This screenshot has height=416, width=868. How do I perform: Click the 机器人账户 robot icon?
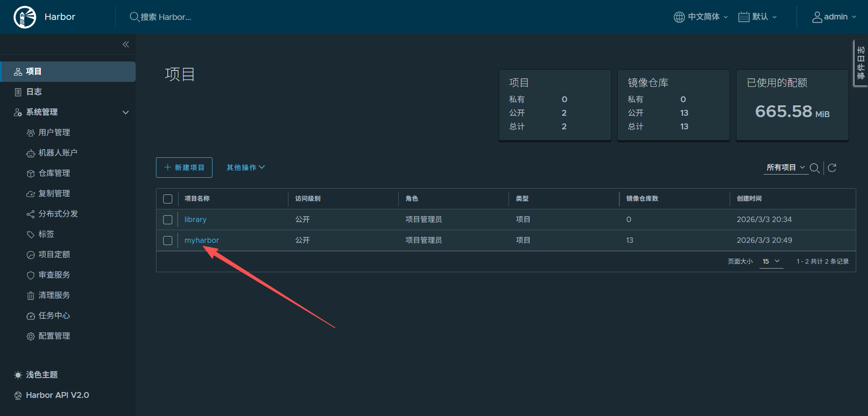30,153
